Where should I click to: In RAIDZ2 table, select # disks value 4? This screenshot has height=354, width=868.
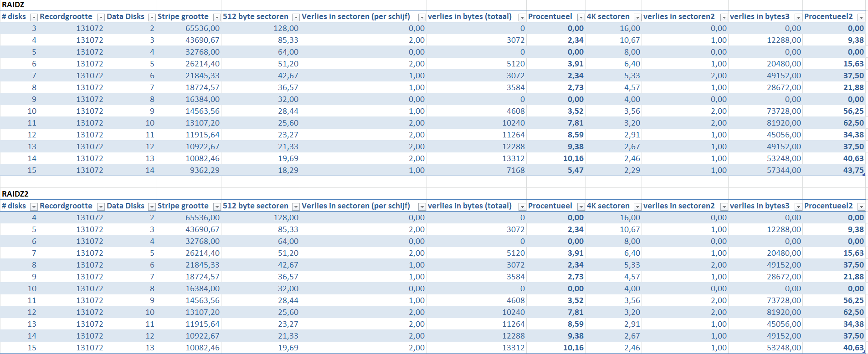coord(19,217)
